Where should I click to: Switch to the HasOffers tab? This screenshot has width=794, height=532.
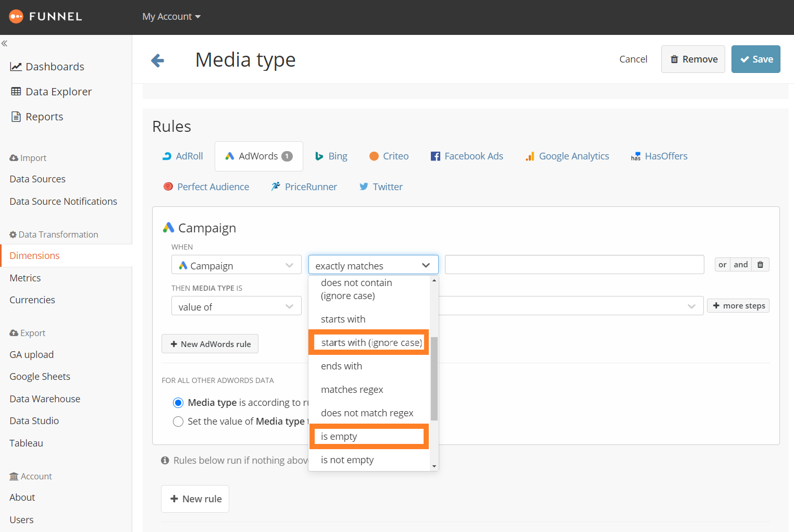pyautogui.click(x=659, y=156)
